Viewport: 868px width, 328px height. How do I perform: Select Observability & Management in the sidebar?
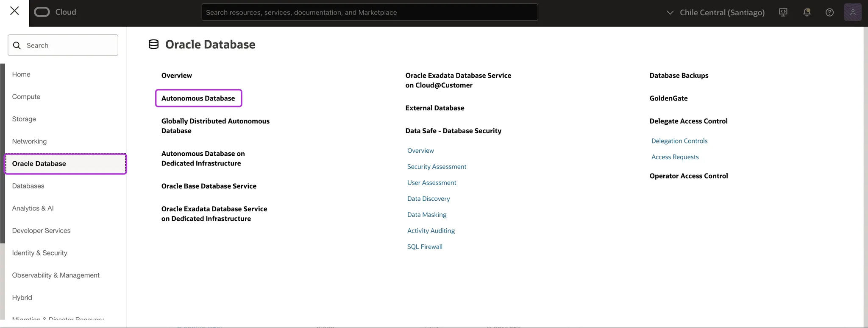tap(56, 275)
